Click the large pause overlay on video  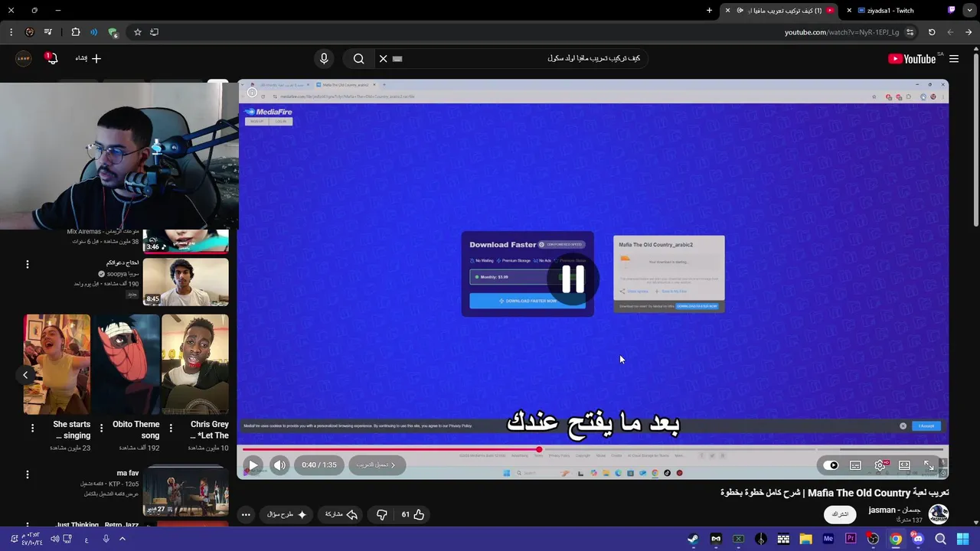[573, 279]
